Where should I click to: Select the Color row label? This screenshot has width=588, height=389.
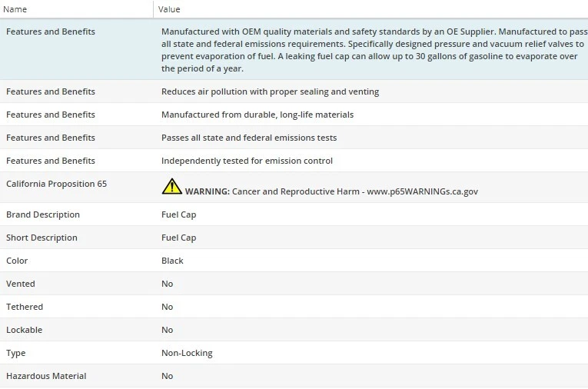coord(17,261)
